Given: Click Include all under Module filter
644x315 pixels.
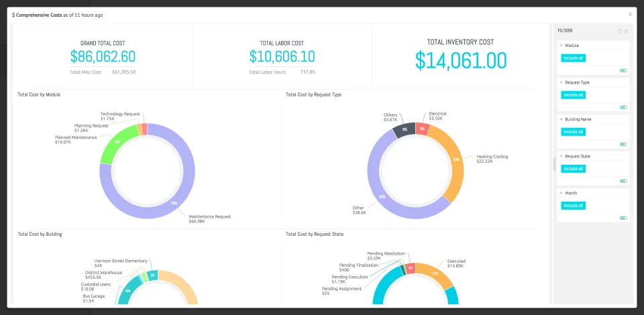Looking at the screenshot, I should [x=574, y=58].
